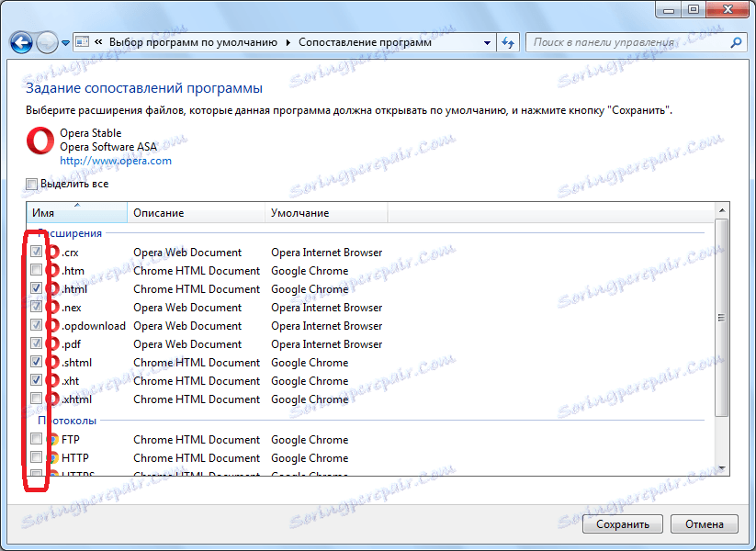Click the Opera icon in the .nex row
The image size is (756, 551).
(52, 307)
